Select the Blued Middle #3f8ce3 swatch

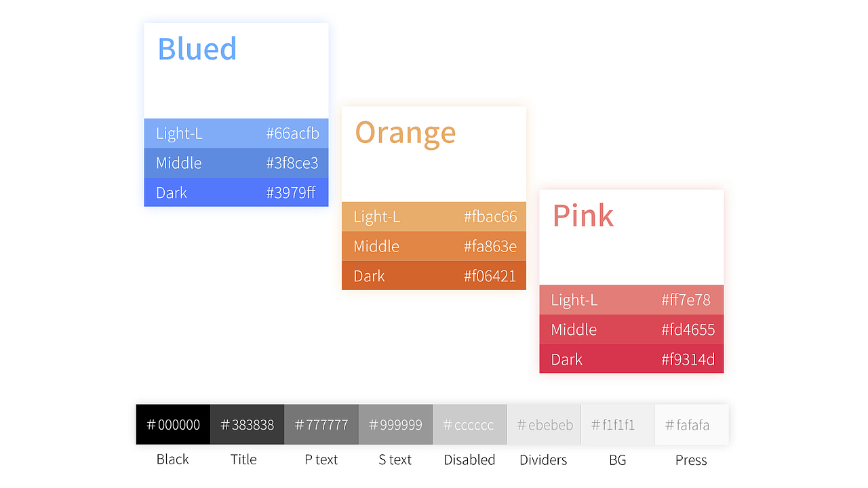click(236, 163)
